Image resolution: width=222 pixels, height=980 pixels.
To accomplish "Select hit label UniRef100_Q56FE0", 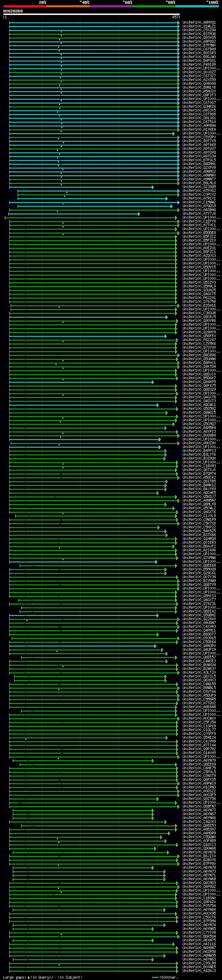I will [199, 336].
